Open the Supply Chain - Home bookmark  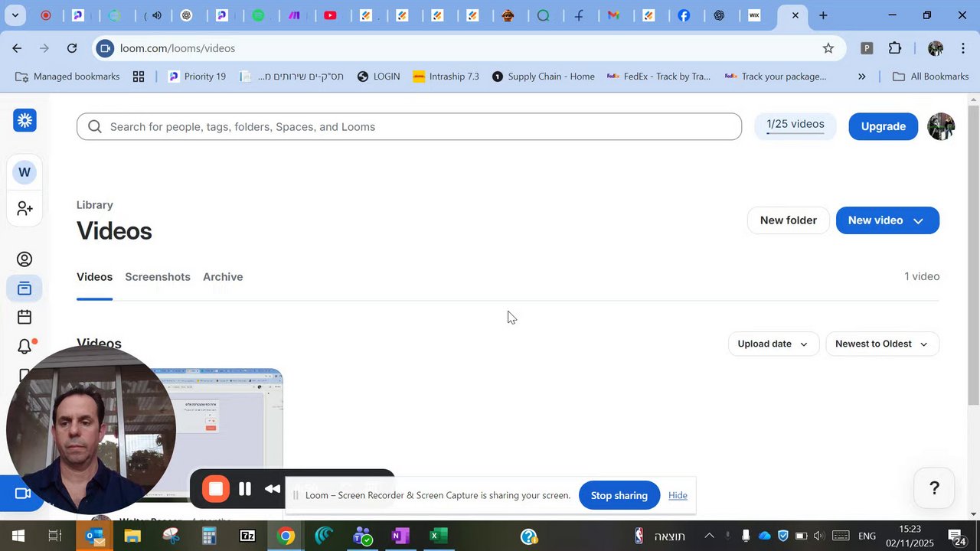point(543,77)
